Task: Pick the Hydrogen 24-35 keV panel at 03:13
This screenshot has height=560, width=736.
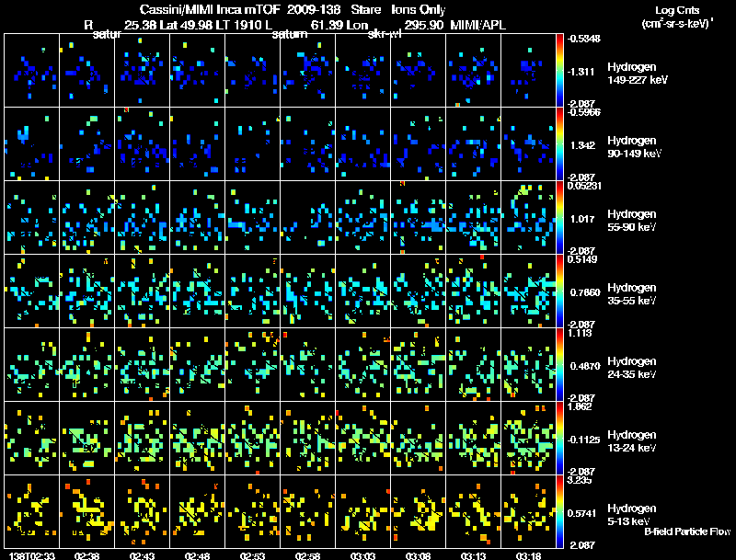Action: tap(473, 364)
